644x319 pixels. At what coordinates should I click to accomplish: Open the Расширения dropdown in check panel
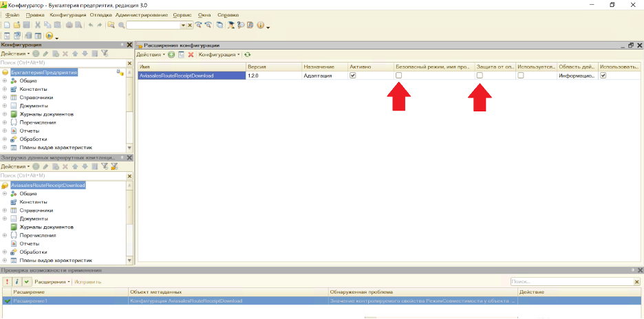click(x=52, y=282)
